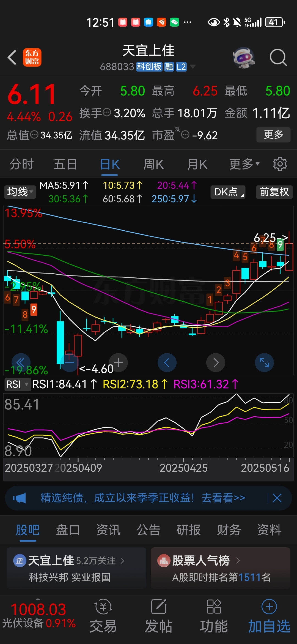Tap the 市盈 info icon

pos(185,135)
